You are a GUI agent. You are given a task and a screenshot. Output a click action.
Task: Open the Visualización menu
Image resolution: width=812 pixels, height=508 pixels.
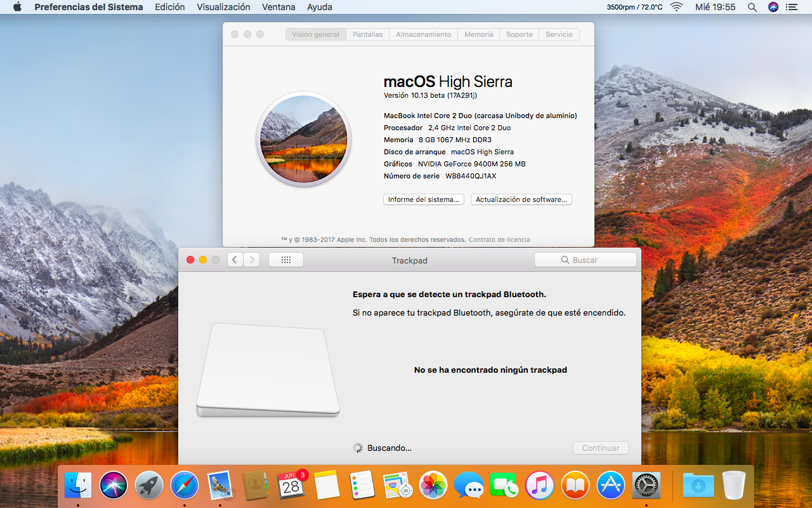coord(223,7)
